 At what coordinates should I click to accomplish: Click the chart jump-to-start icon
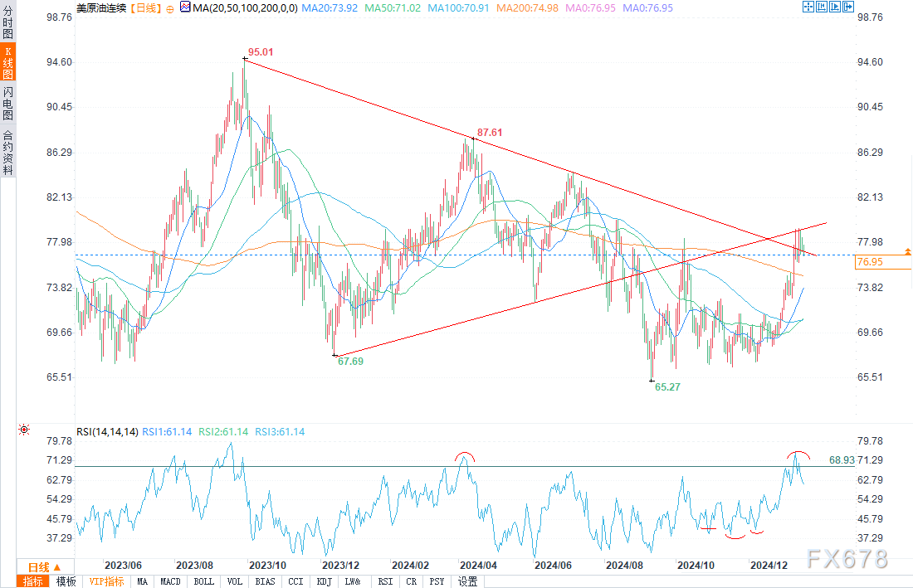pos(822,7)
